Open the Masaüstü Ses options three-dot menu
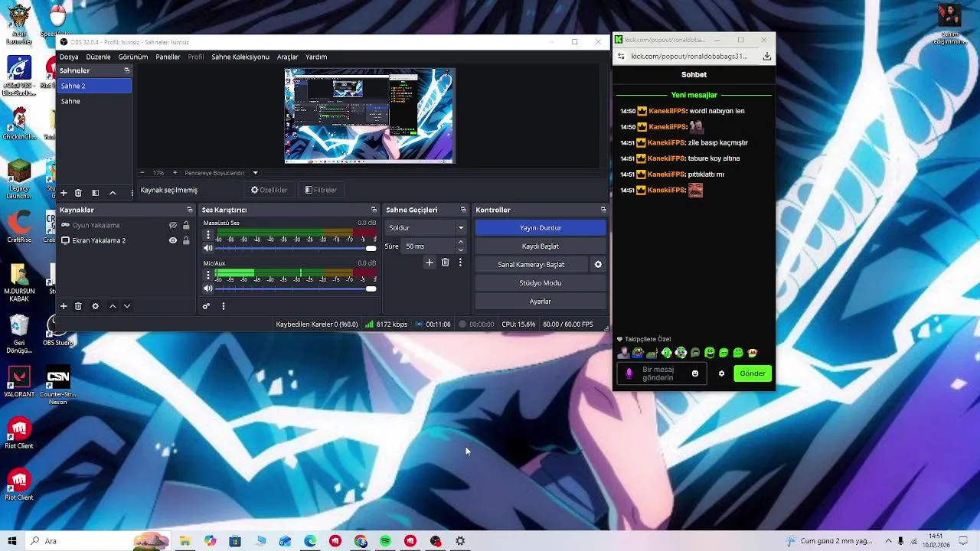The image size is (980, 551). tap(207, 235)
